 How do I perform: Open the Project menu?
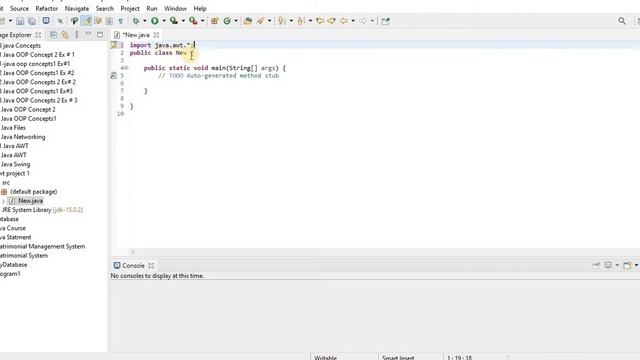tap(130, 8)
